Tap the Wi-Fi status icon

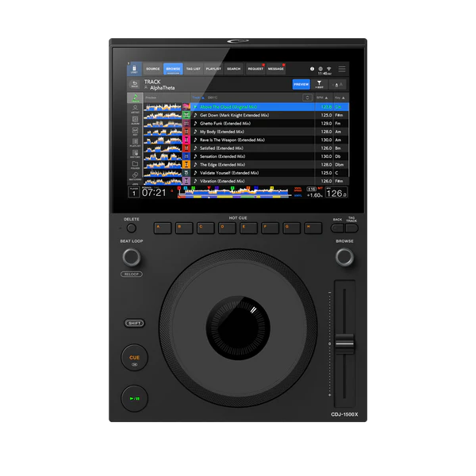pos(329,69)
